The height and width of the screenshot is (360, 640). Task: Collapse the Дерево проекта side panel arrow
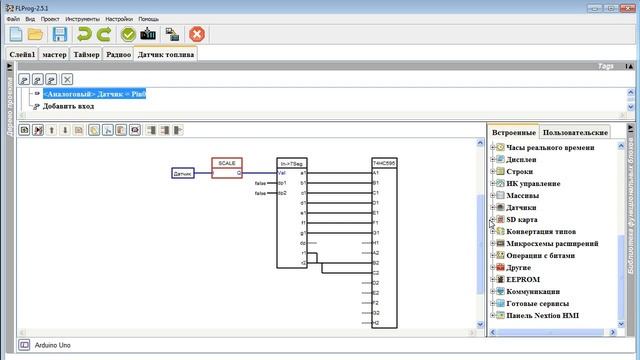10,66
